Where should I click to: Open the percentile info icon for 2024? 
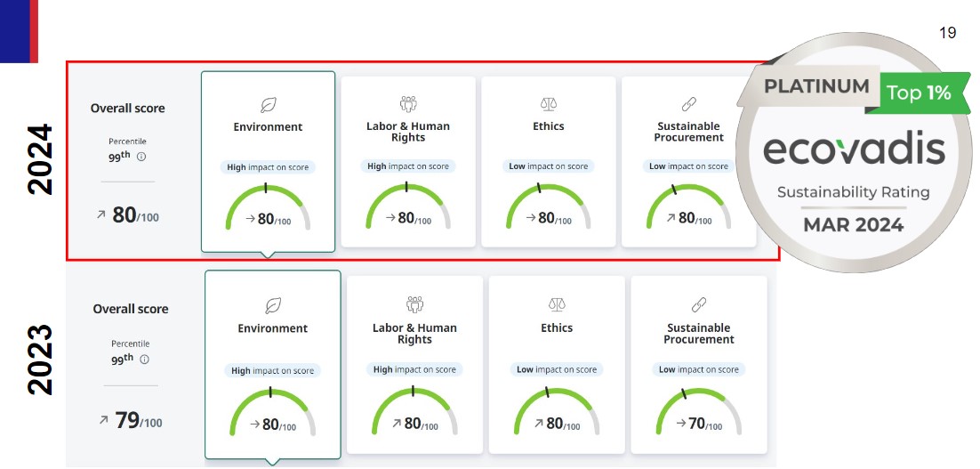[141, 157]
